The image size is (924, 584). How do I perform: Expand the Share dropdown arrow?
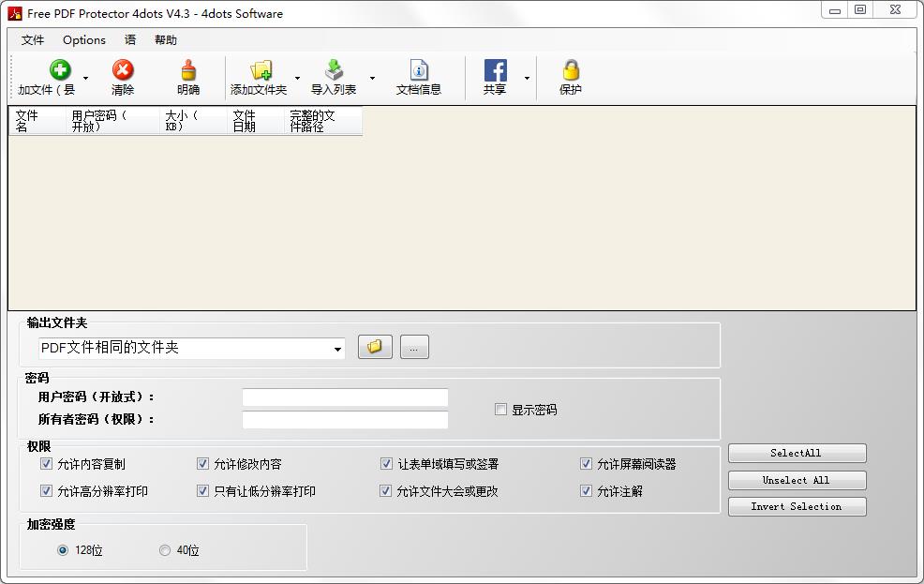[x=527, y=78]
